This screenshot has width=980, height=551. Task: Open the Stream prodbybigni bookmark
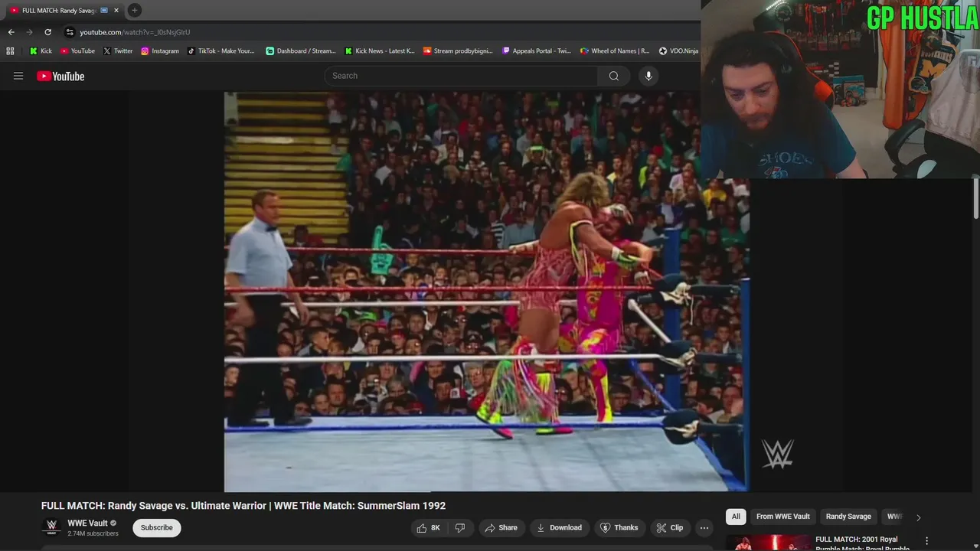[x=458, y=51]
